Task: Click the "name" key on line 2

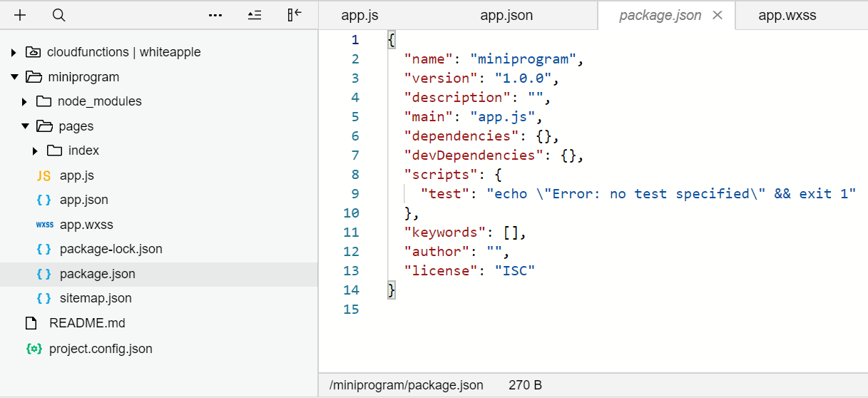Action: (x=428, y=59)
